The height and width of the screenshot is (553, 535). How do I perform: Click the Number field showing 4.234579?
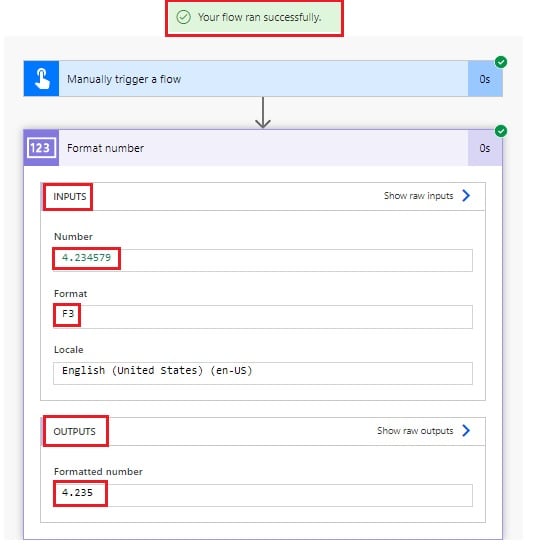(x=263, y=260)
